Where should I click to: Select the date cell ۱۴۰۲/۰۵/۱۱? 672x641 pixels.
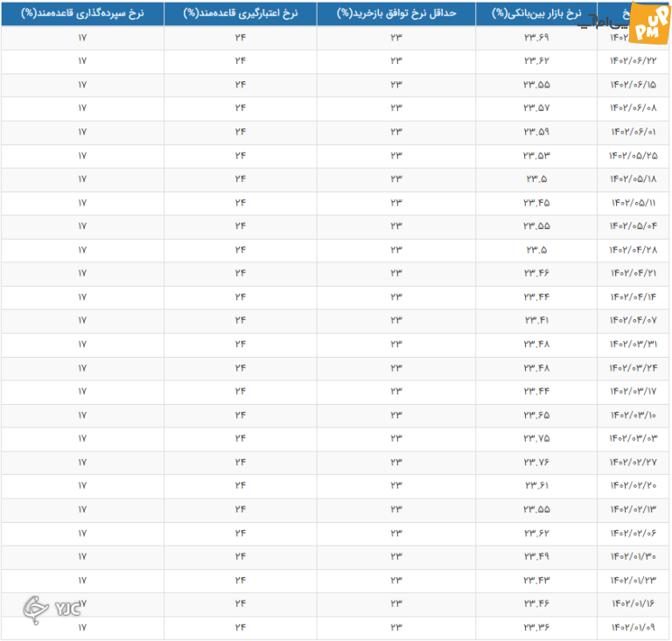click(x=633, y=203)
